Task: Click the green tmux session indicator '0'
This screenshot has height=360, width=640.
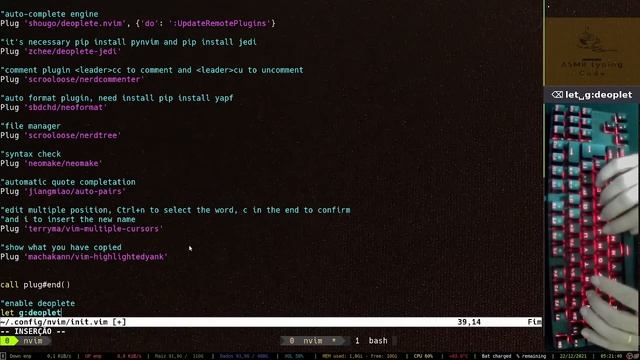Action: pyautogui.click(x=7, y=340)
